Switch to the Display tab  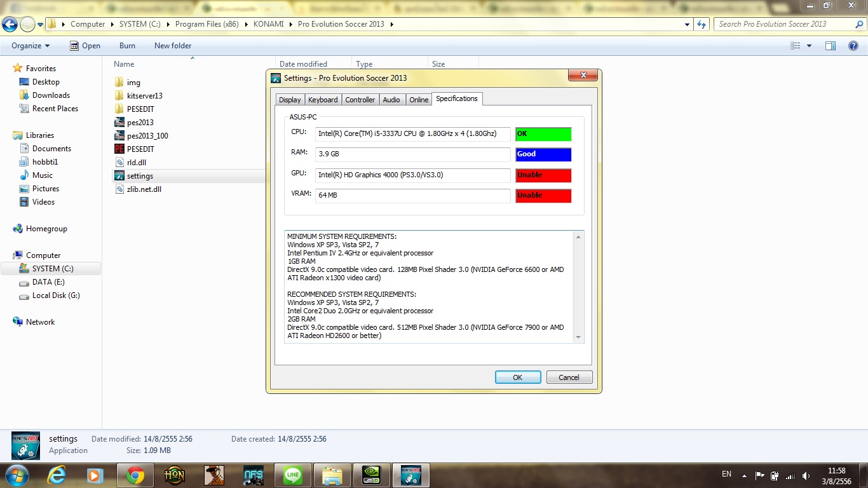pos(290,100)
